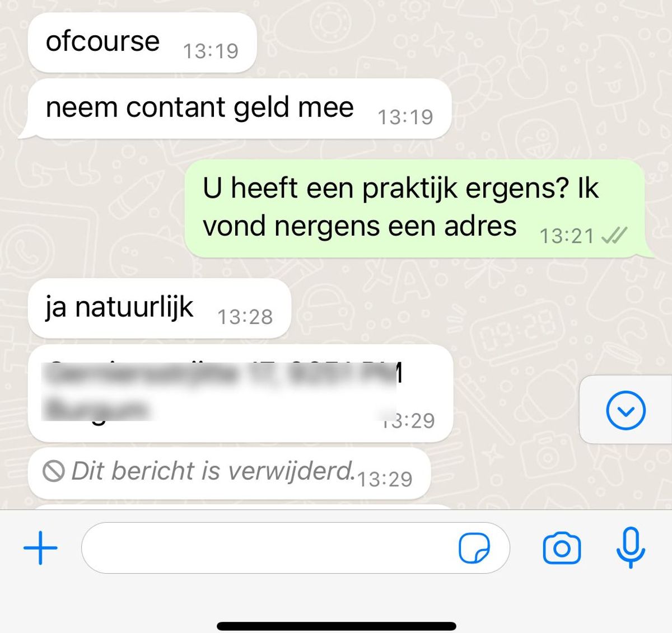Tap the double check read receipt marks

[614, 236]
